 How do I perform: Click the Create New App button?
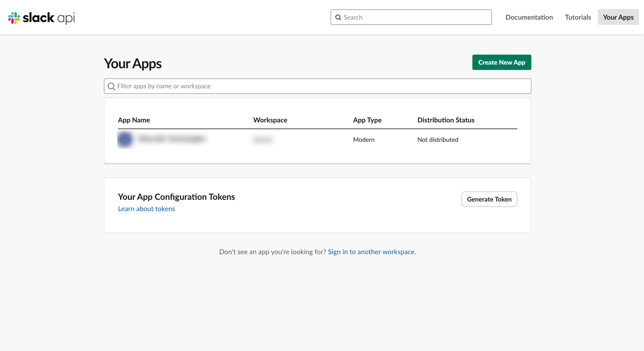(x=502, y=62)
